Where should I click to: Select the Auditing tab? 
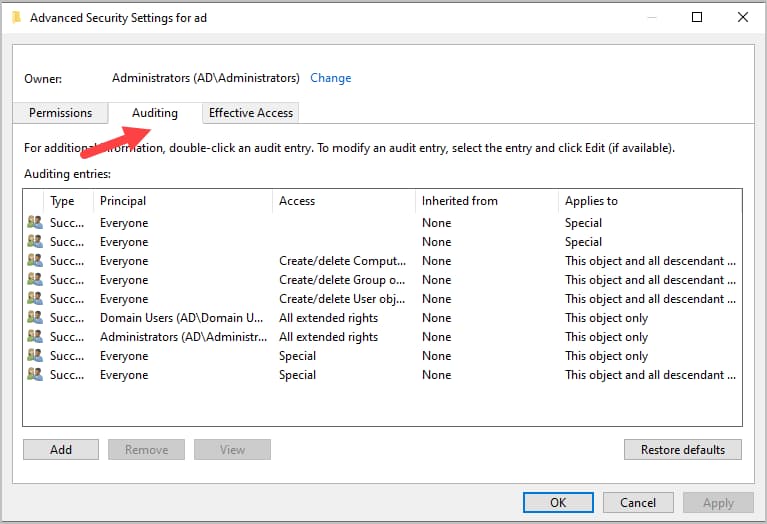tap(154, 113)
